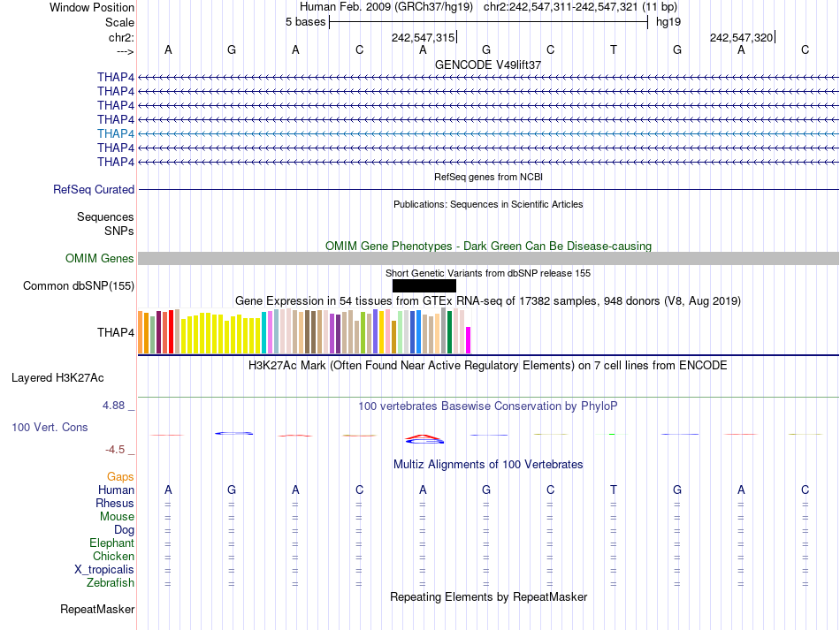This screenshot has height=630, width=840.
Task: Click the ---> strand direction arrow
Action: [126, 51]
